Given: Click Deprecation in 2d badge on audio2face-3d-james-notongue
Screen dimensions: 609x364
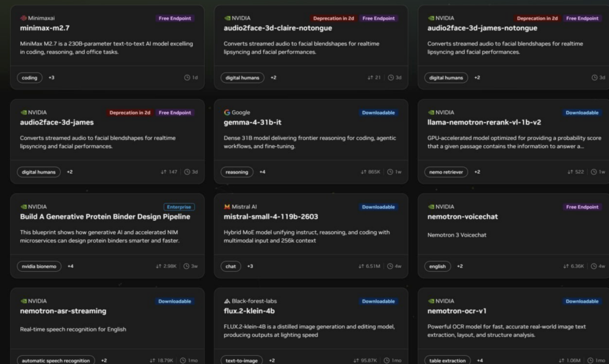Looking at the screenshot, I should (537, 18).
